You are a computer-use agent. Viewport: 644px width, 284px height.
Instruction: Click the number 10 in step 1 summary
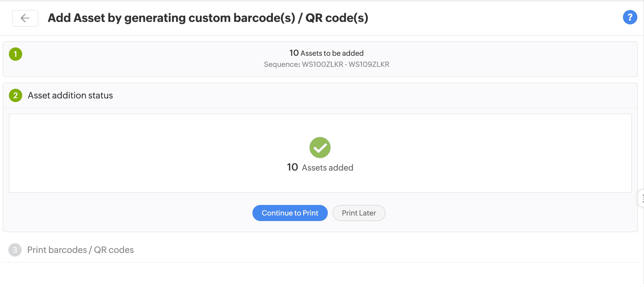click(294, 53)
